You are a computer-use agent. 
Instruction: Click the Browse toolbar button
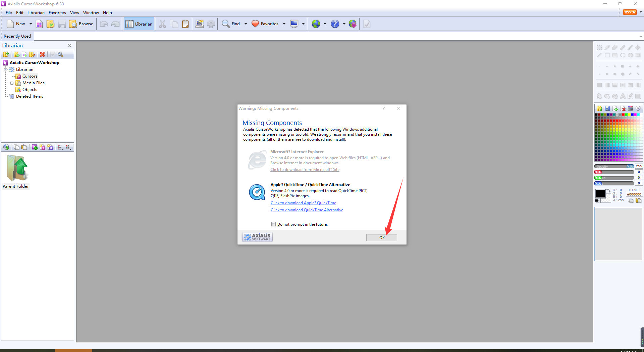coord(81,24)
